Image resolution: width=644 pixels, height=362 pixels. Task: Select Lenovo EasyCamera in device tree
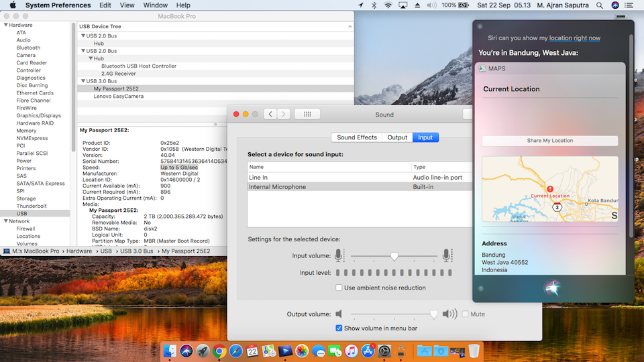(x=118, y=96)
